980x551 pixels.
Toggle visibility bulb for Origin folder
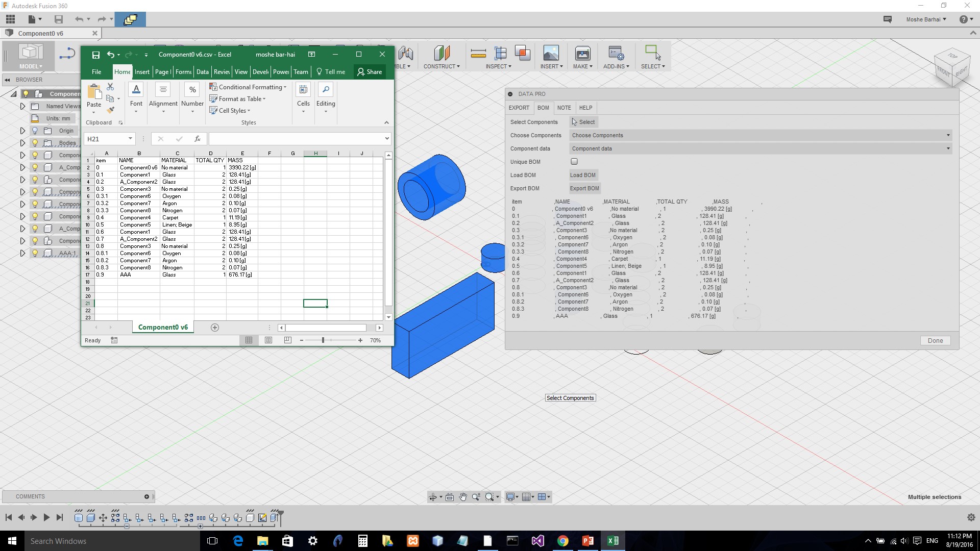click(x=35, y=131)
